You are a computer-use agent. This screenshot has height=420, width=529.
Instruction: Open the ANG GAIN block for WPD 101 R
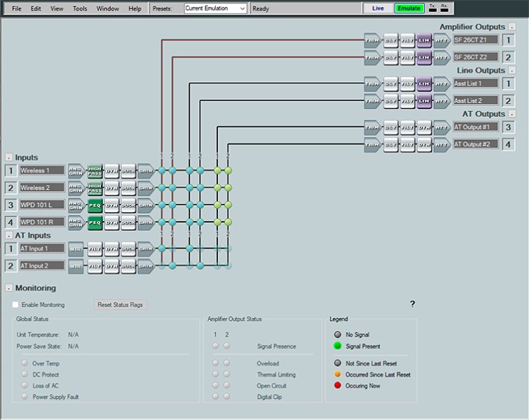coord(76,223)
